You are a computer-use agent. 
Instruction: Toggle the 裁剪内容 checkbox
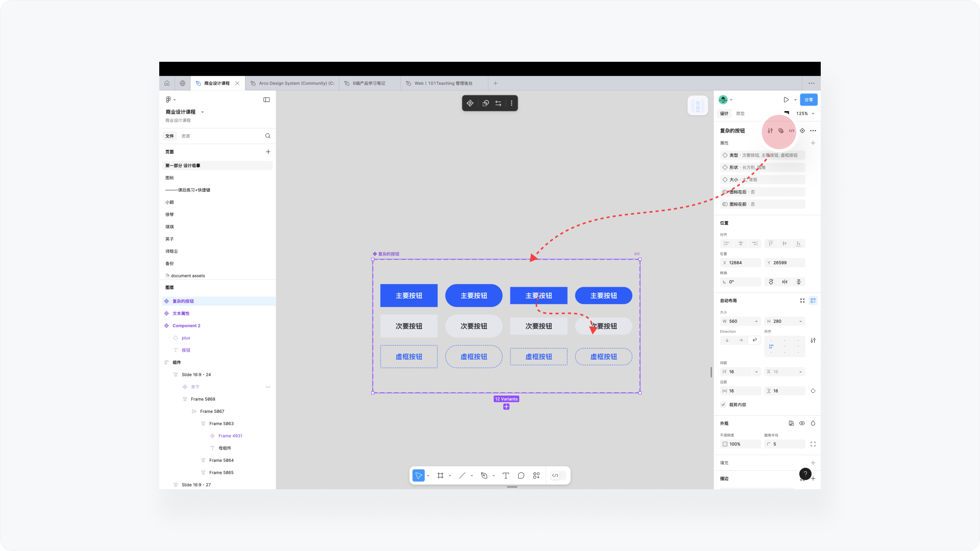pos(723,405)
